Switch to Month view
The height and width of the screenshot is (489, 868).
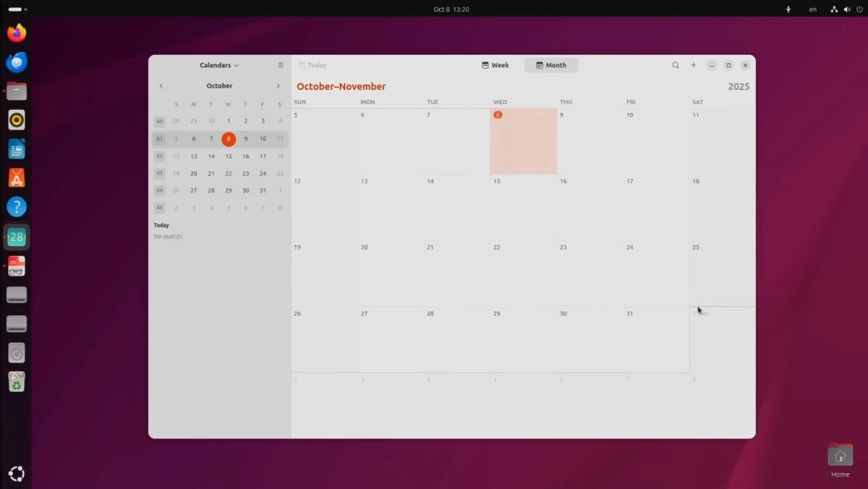(551, 65)
